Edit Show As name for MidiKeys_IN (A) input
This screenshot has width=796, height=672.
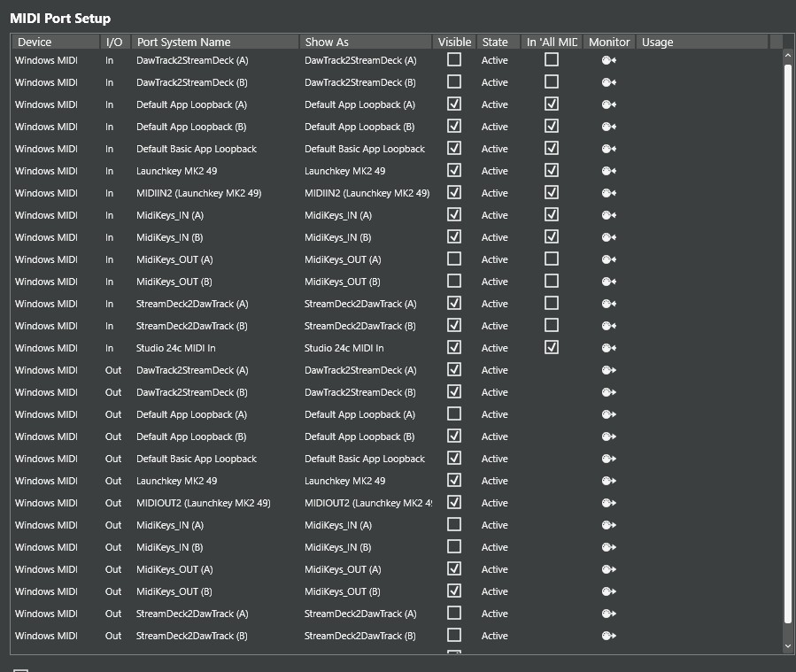click(364, 215)
